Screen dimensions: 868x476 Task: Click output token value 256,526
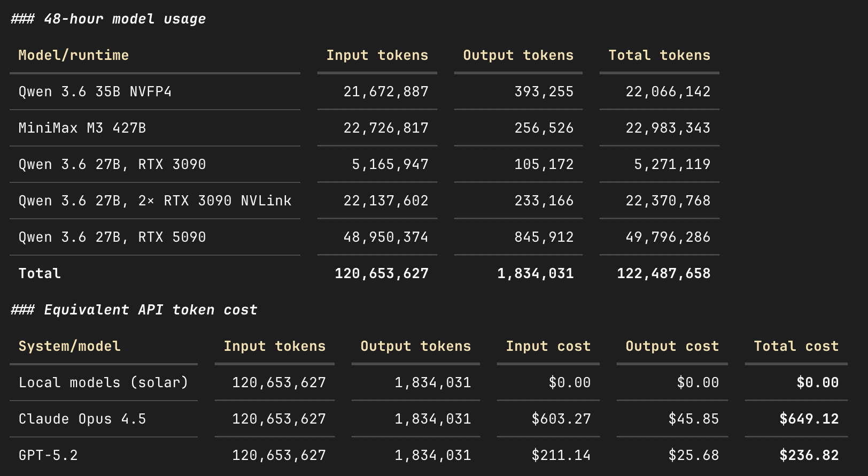(x=544, y=128)
